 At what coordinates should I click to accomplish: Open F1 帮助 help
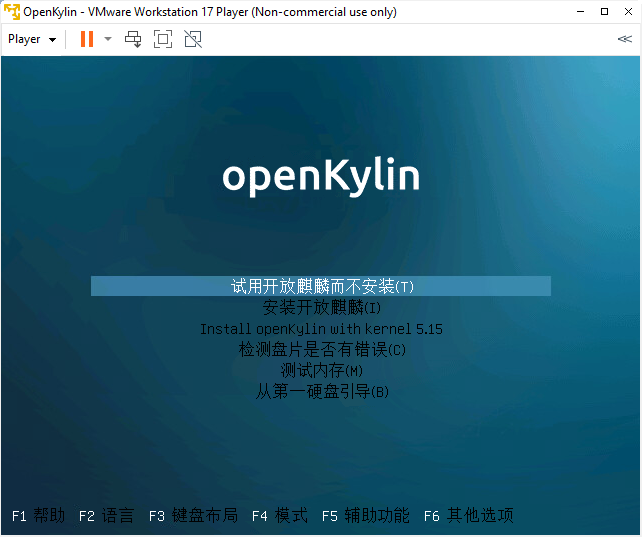(x=38, y=516)
